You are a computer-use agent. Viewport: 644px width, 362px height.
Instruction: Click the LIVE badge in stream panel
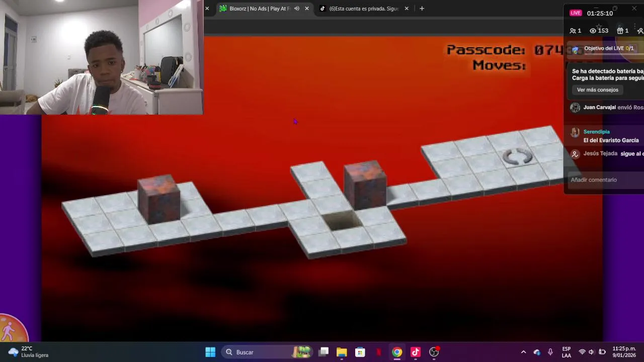[576, 13]
